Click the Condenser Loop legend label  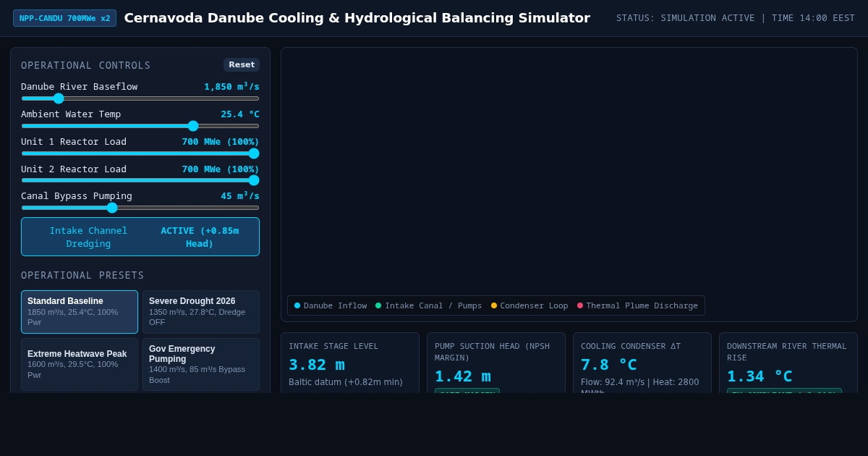(534, 305)
